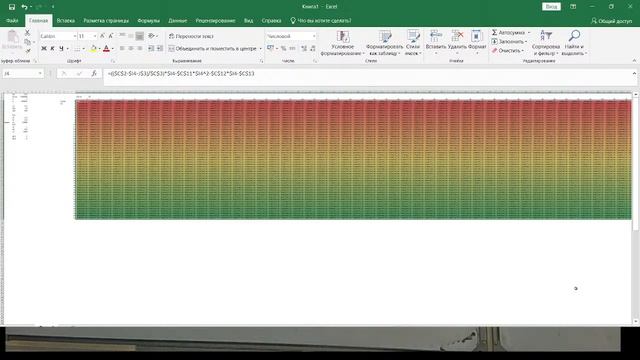Click Общий доступ share button
Viewport: 640px width, 360px height.
coord(611,21)
